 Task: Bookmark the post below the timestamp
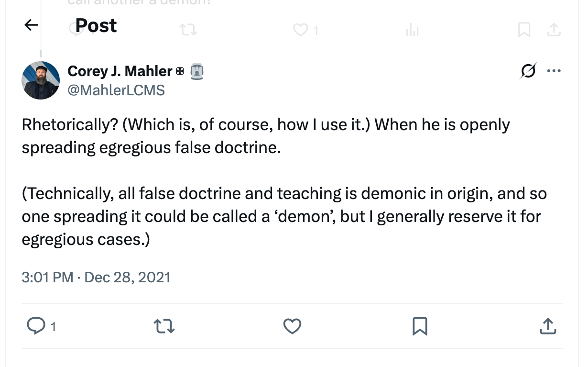[x=420, y=326]
